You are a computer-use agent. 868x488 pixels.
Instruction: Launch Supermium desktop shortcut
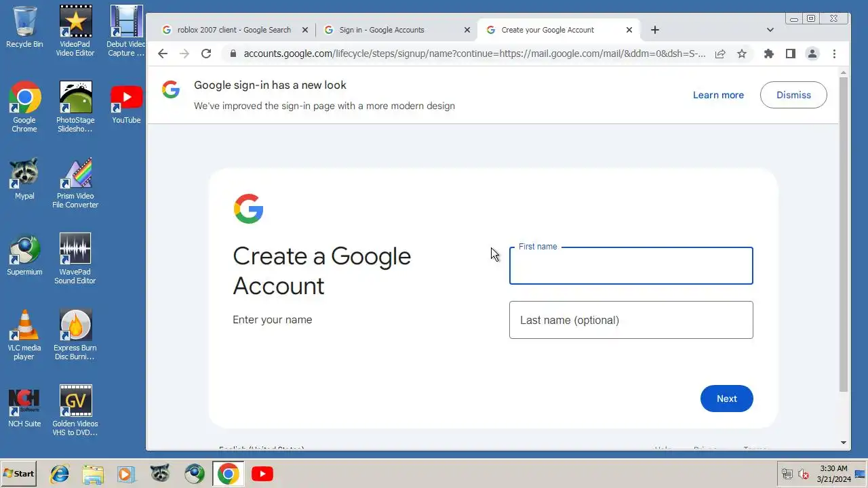pos(24,255)
